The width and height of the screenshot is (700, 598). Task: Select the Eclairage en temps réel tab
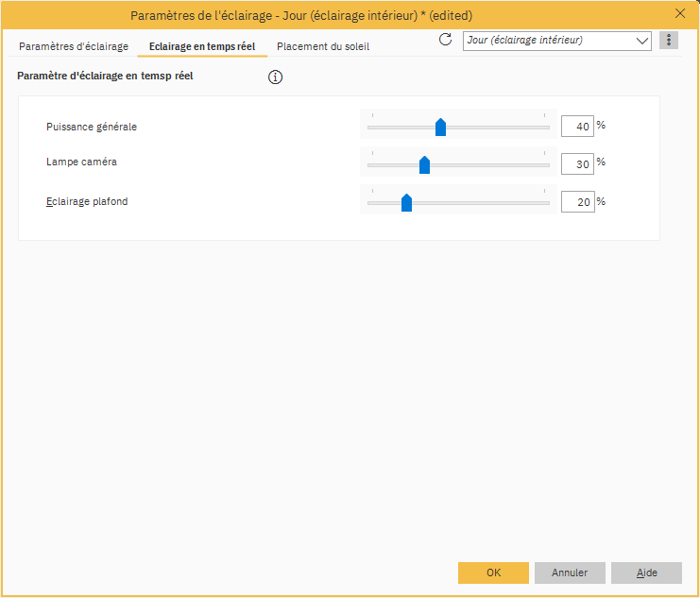tap(202, 46)
